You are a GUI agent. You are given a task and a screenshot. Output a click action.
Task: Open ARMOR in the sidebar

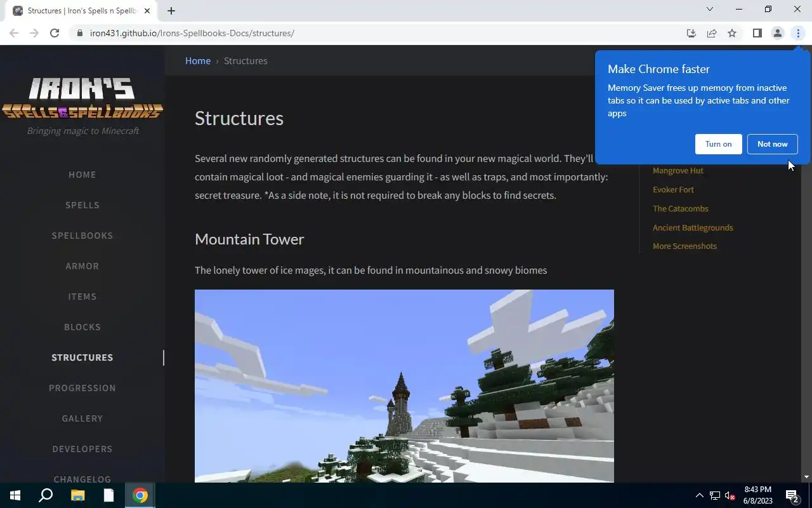[82, 266]
